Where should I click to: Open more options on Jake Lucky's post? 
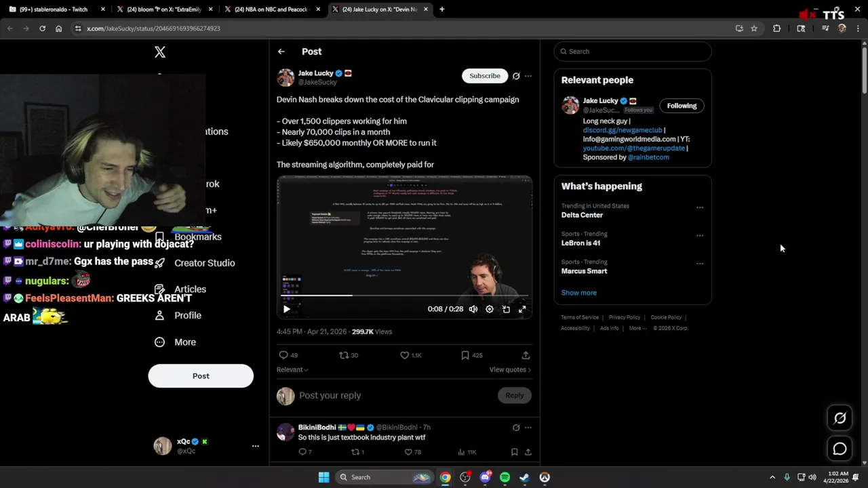528,76
